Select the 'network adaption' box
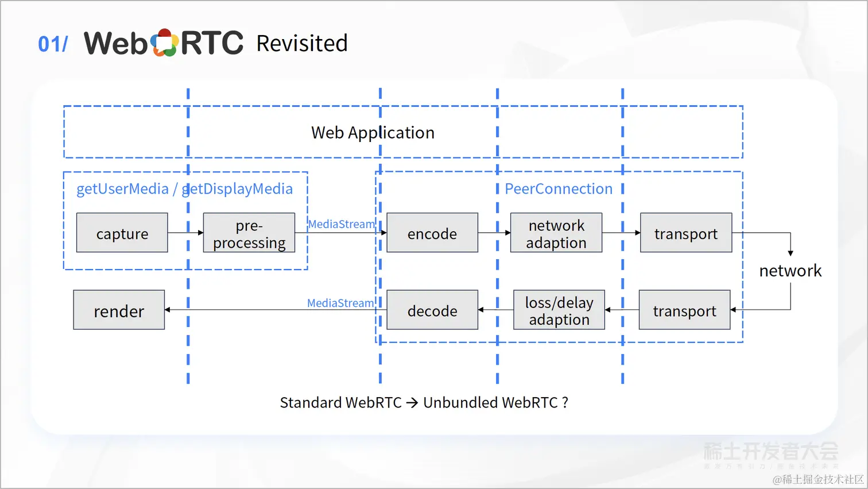 [x=556, y=233]
